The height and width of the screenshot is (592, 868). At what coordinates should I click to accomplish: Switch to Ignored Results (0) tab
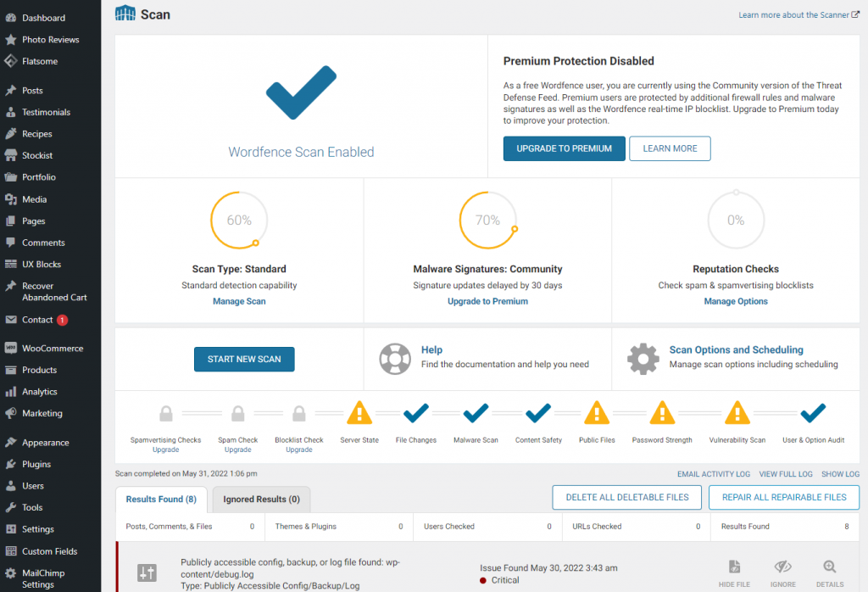261,499
